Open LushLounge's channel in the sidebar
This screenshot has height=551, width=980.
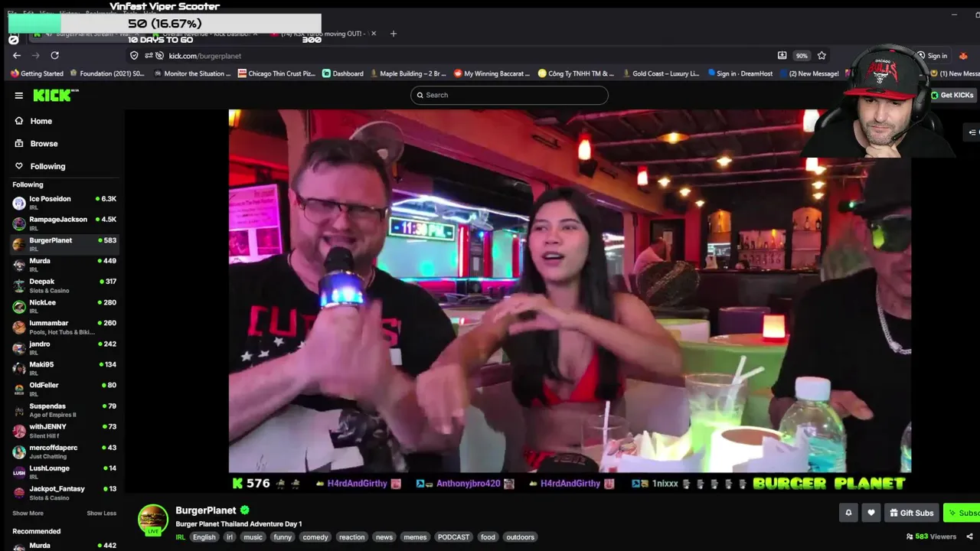coord(64,472)
